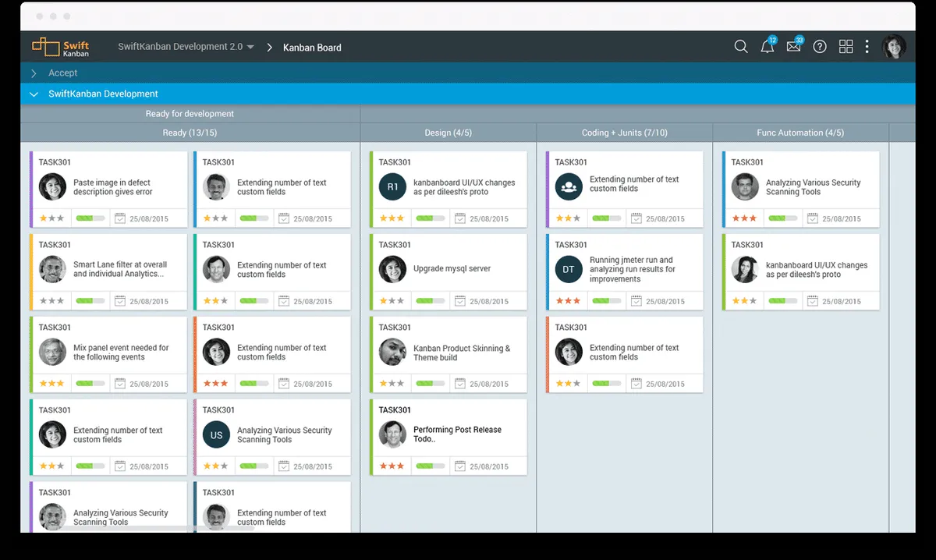
Task: Click calendar icon on Paste image card
Action: click(x=120, y=218)
